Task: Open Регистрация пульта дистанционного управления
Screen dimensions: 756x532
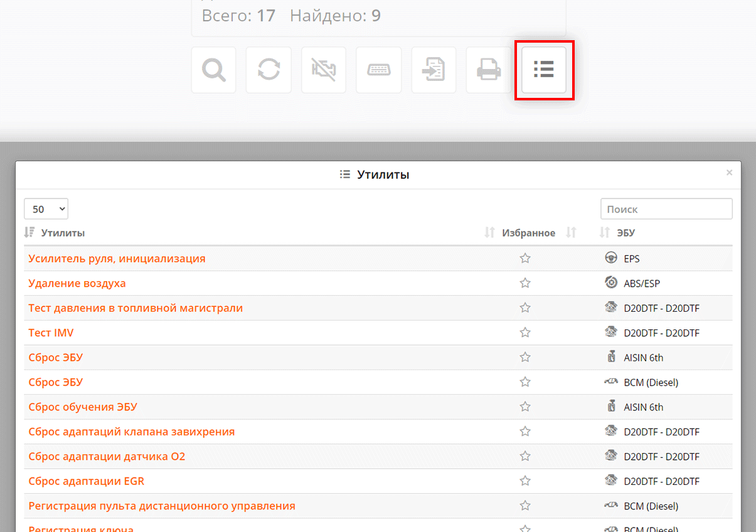Action: coord(162,506)
